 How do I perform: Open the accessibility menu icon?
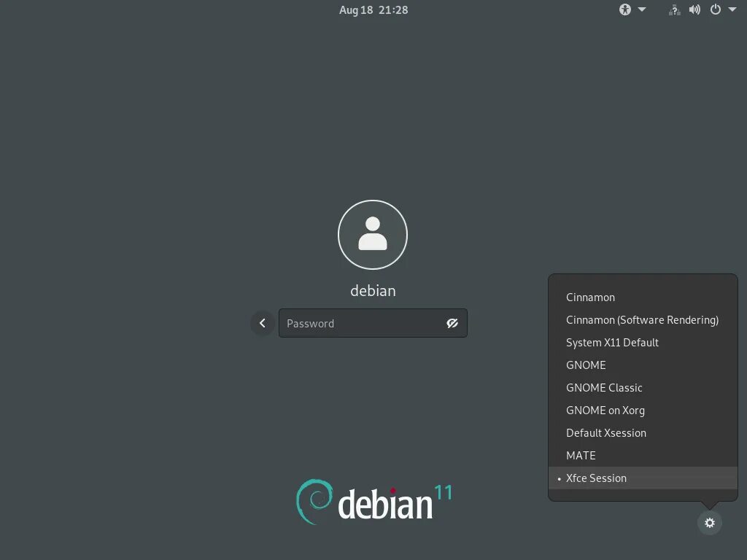(x=624, y=9)
